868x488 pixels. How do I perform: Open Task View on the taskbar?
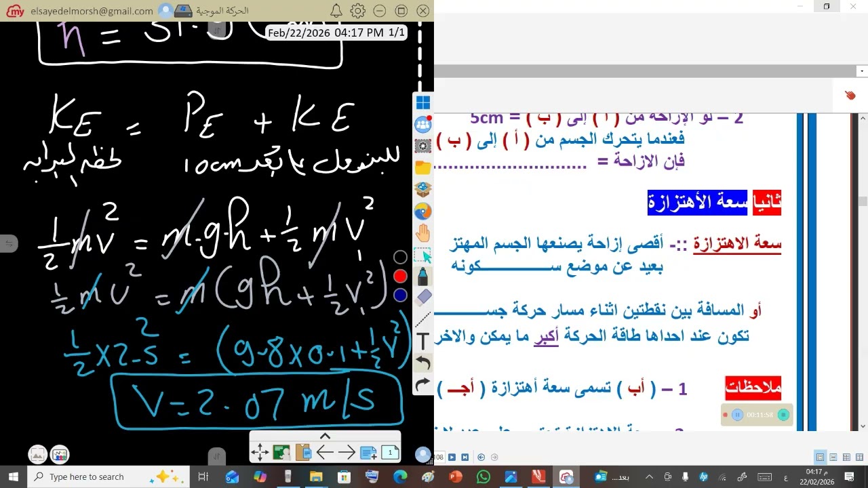click(x=203, y=477)
